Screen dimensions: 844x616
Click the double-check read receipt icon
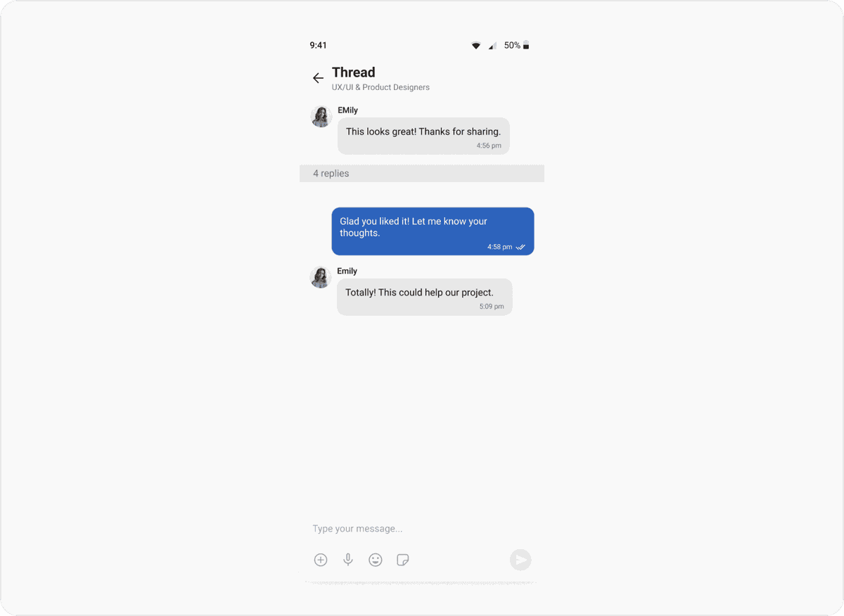click(x=520, y=248)
